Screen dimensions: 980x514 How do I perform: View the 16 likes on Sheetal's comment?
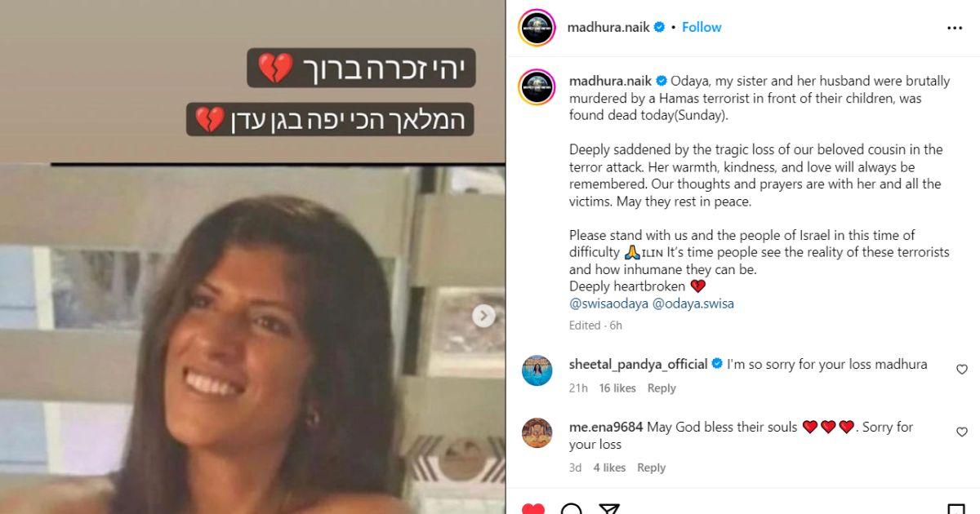[617, 388]
